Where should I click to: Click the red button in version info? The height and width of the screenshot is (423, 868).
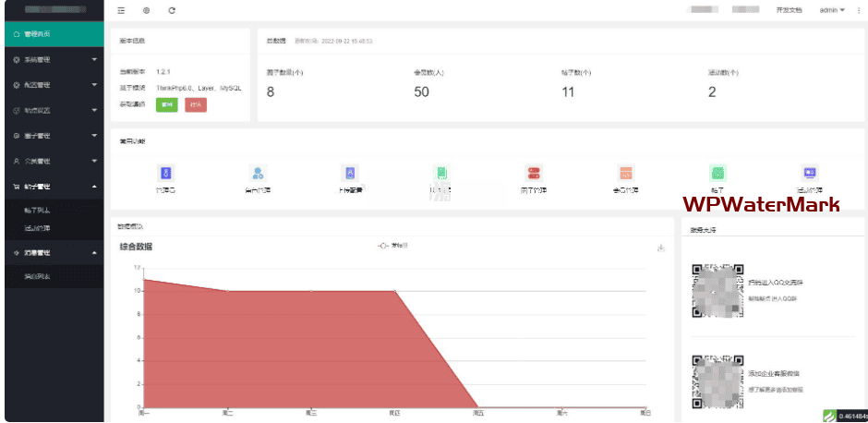click(196, 104)
